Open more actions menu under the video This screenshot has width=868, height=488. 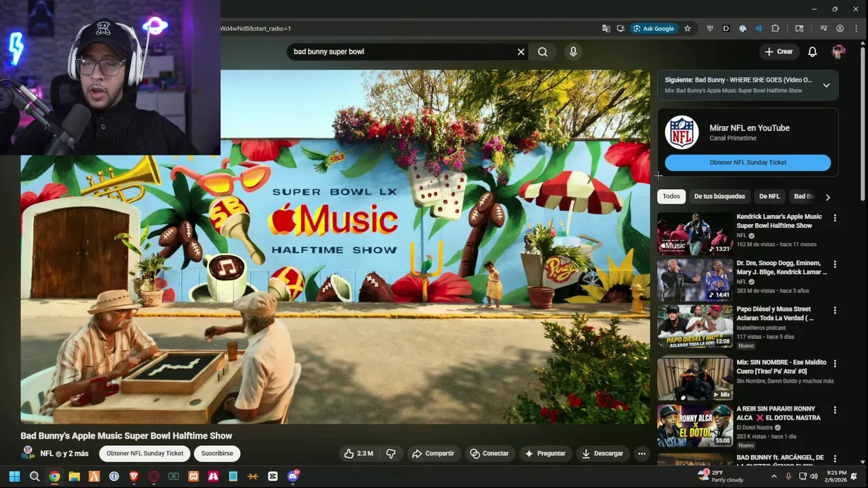click(642, 453)
